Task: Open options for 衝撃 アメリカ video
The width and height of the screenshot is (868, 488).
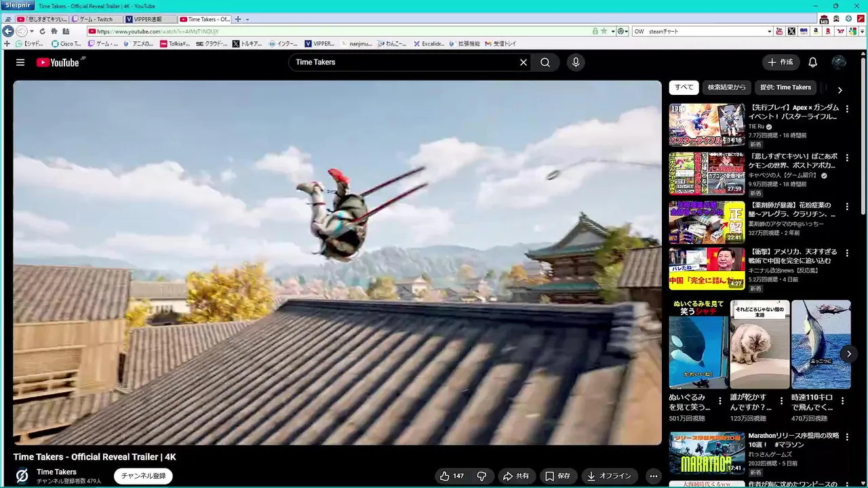Action: [x=847, y=252]
